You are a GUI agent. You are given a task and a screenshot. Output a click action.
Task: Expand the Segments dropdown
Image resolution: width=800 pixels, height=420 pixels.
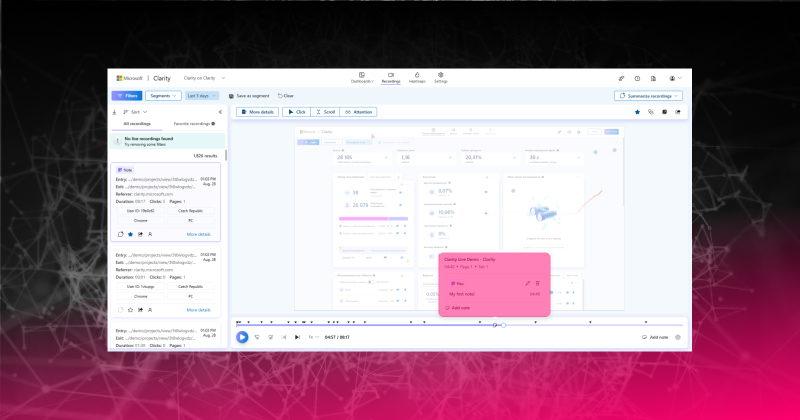click(163, 95)
